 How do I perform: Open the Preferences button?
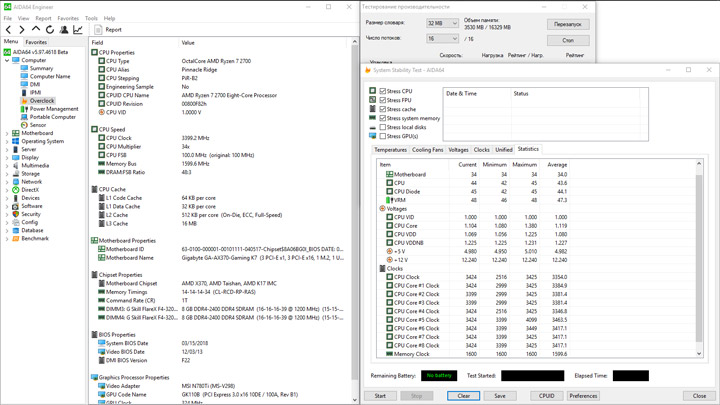[x=583, y=396]
